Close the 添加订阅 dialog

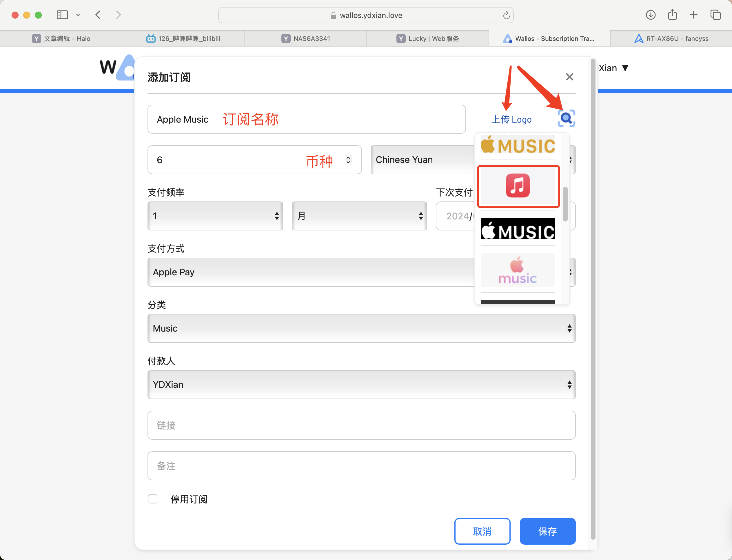(569, 77)
